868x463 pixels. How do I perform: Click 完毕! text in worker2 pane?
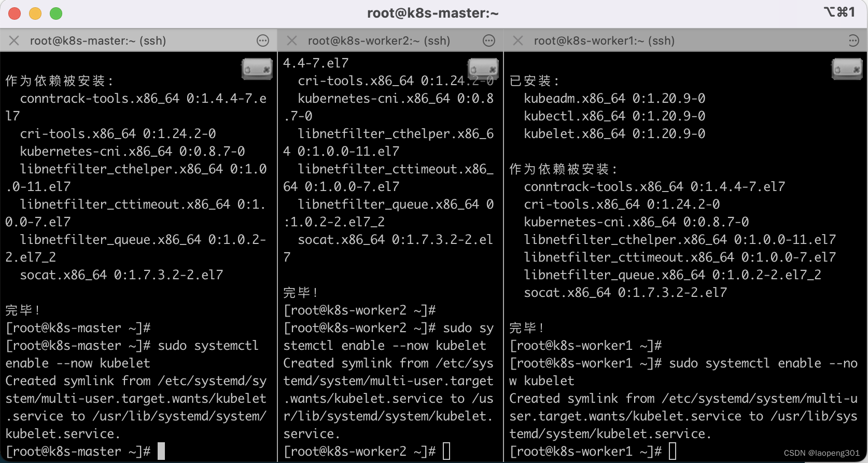300,293
